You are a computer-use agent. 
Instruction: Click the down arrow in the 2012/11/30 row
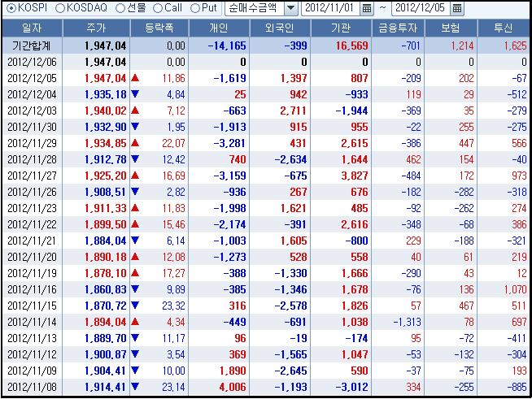pyautogui.click(x=135, y=127)
